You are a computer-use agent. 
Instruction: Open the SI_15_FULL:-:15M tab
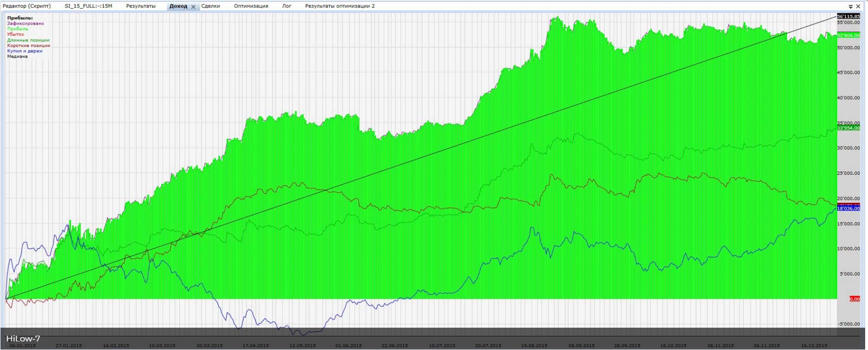click(x=88, y=6)
